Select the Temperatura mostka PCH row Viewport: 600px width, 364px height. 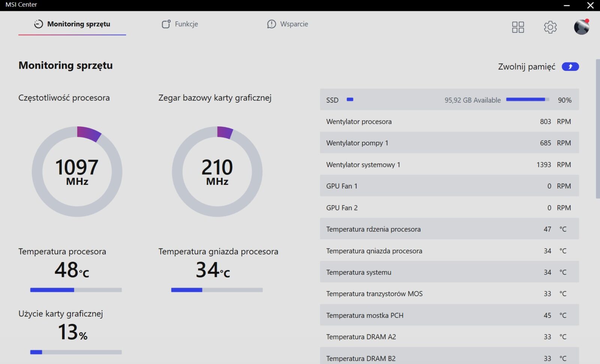(449, 315)
